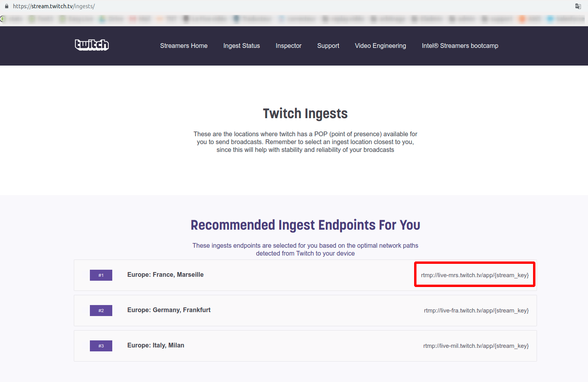Image resolution: width=588 pixels, height=382 pixels.
Task: Click the rtmp://live-fra.twitch.tv endpoint URL
Action: [x=476, y=311]
